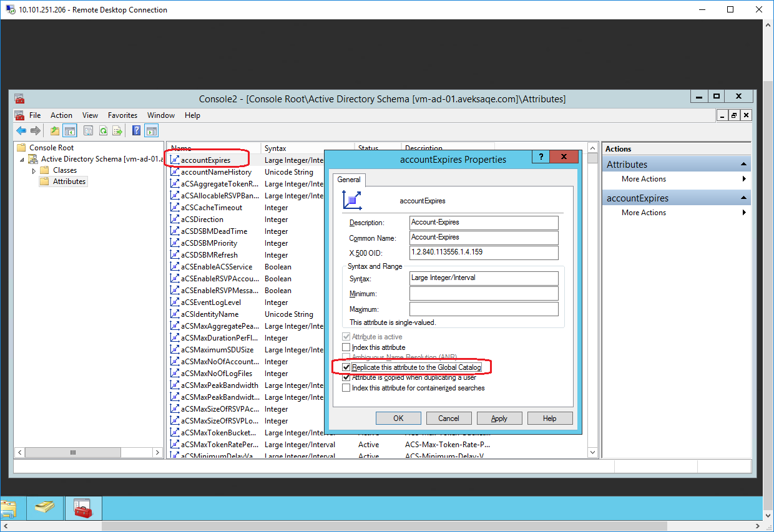
Task: Uncheck 'Replicate this attribute to the Global Catalog'
Action: click(x=346, y=367)
